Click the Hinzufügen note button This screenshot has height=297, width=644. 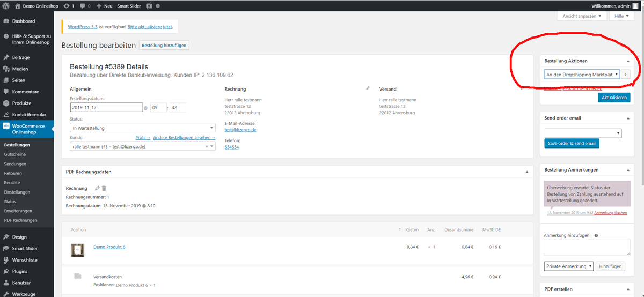pyautogui.click(x=611, y=266)
